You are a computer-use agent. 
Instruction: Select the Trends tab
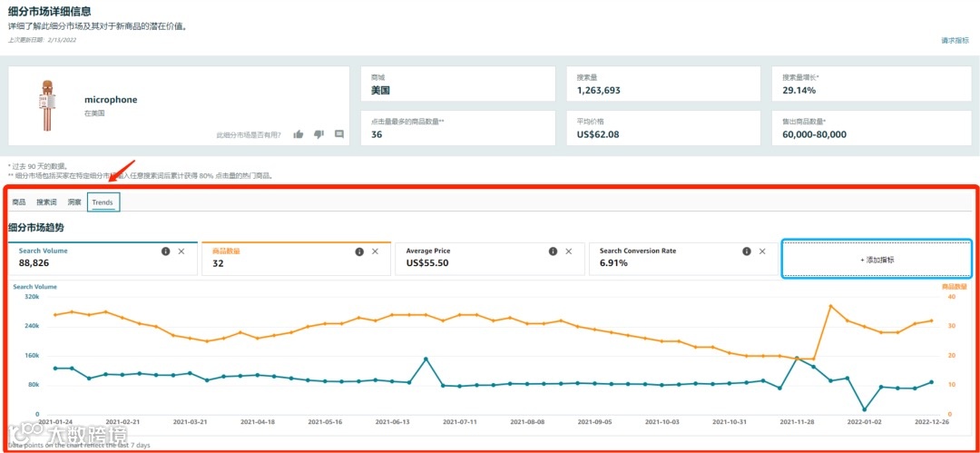coord(103,202)
